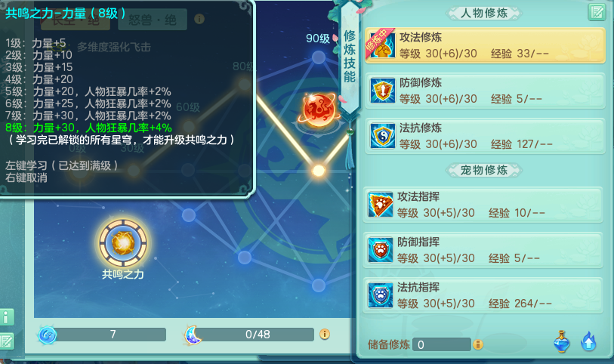
Task: Switch to the 怒兽·绝 tab
Action: pos(153,20)
